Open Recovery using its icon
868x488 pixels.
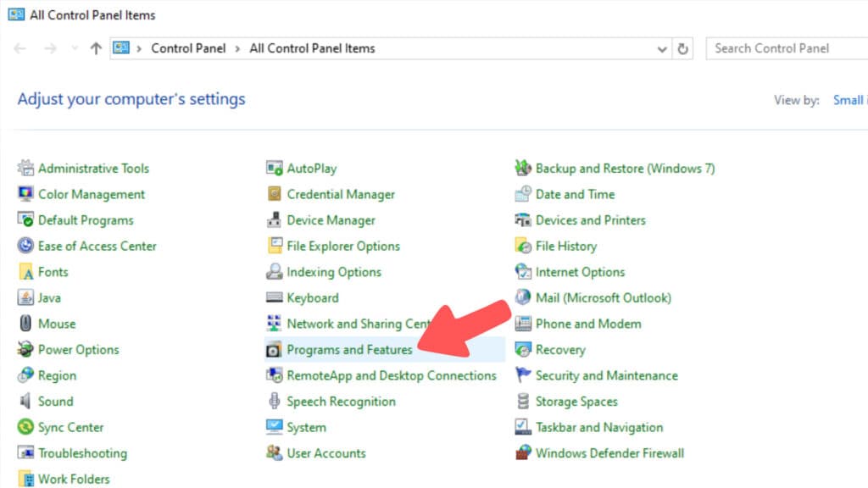click(x=524, y=349)
